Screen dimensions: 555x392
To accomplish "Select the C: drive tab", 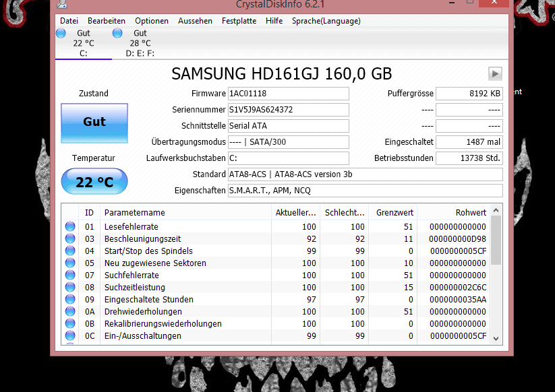I will tap(84, 43).
